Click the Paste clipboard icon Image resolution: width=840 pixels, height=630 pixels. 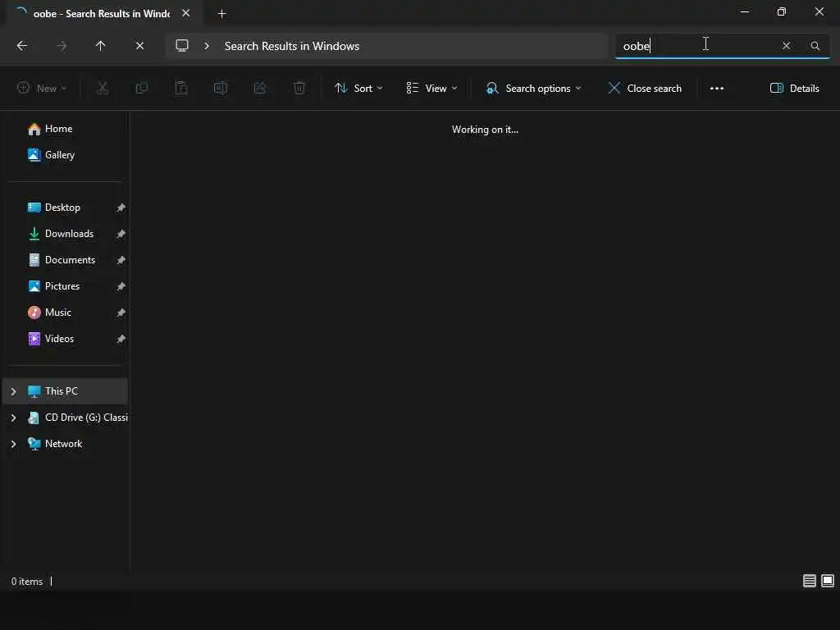tap(181, 89)
